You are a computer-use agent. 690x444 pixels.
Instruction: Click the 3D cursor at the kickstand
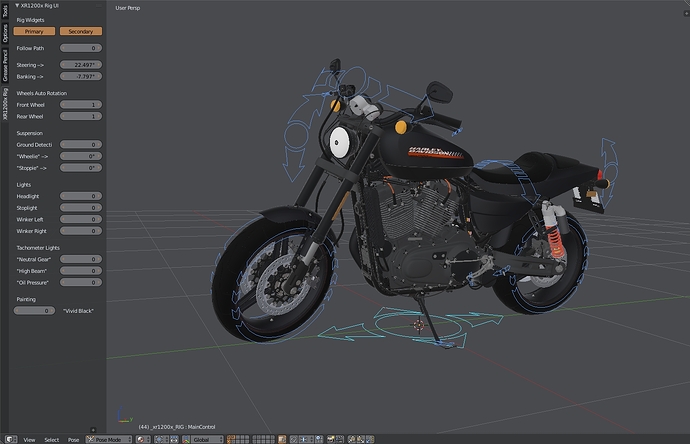point(418,325)
